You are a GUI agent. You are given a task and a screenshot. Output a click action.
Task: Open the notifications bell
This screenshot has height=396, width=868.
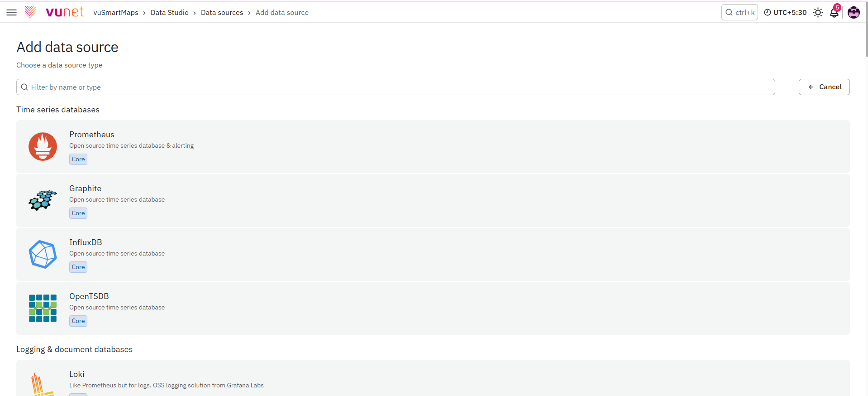(x=834, y=13)
